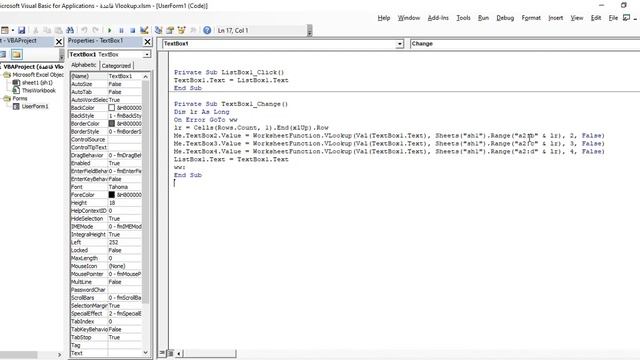The height and width of the screenshot is (360, 640).
Task: Click the MultiLine property row
Action: point(106,282)
